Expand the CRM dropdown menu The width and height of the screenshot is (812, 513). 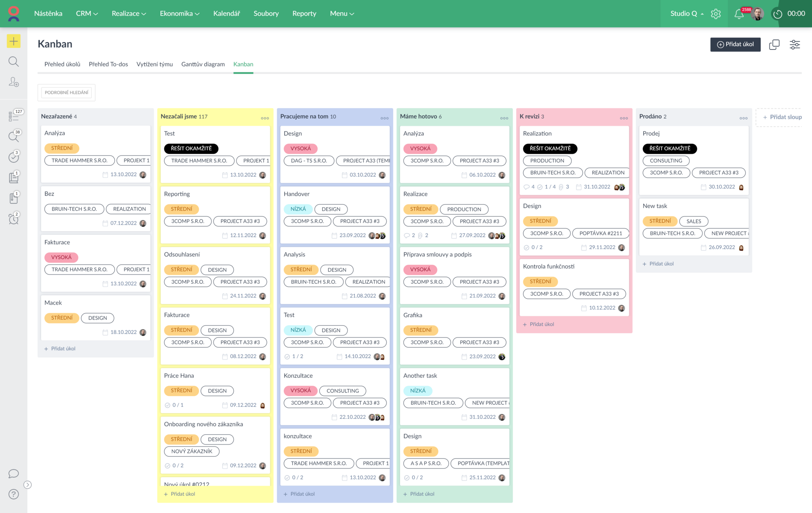(87, 14)
